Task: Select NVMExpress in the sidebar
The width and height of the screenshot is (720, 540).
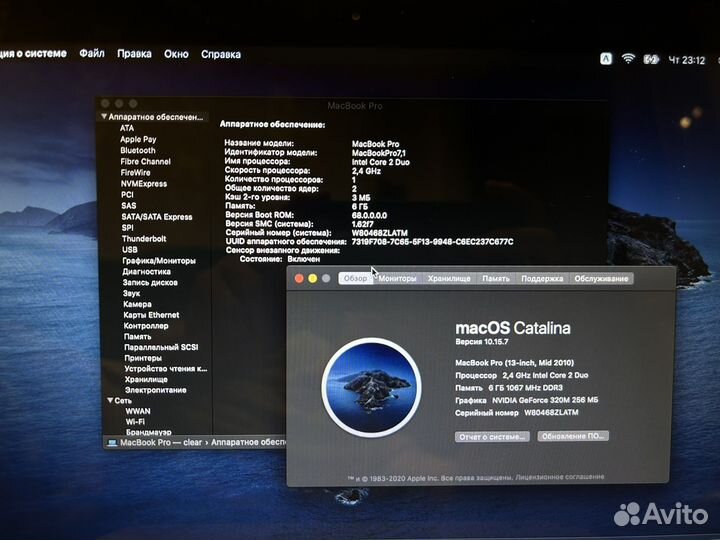Action: pyautogui.click(x=144, y=184)
